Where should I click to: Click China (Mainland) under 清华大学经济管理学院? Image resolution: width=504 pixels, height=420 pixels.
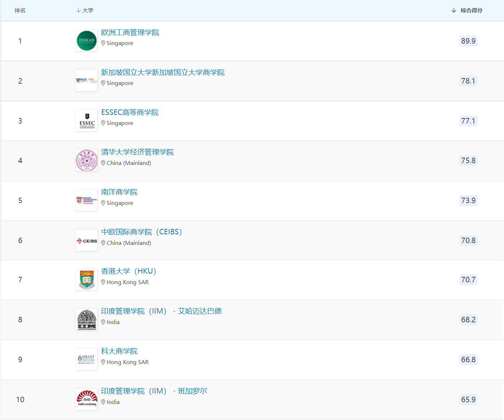tap(129, 163)
